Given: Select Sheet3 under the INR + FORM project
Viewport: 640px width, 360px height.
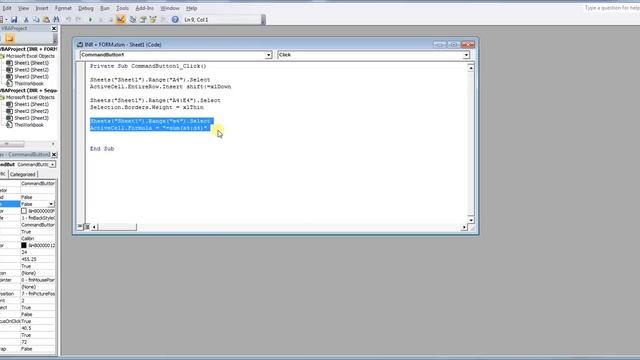Looking at the screenshot, I should (31, 77).
